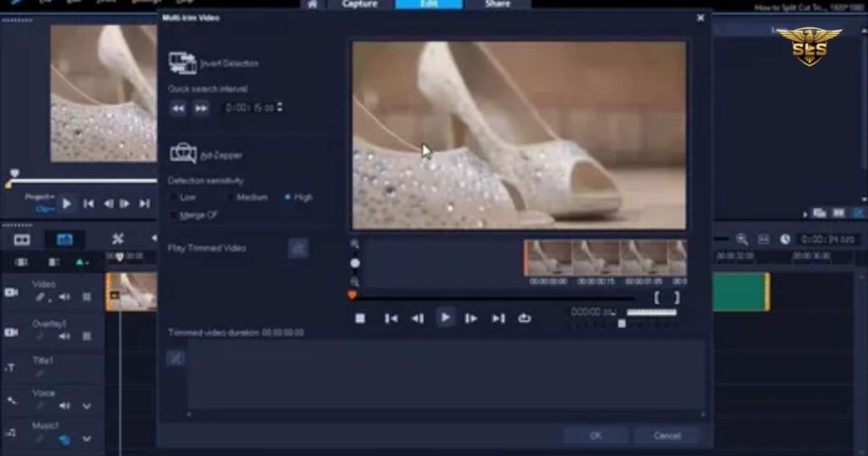Expand the Voice track options chevron
Screen dimensions: 868x456
tap(86, 406)
